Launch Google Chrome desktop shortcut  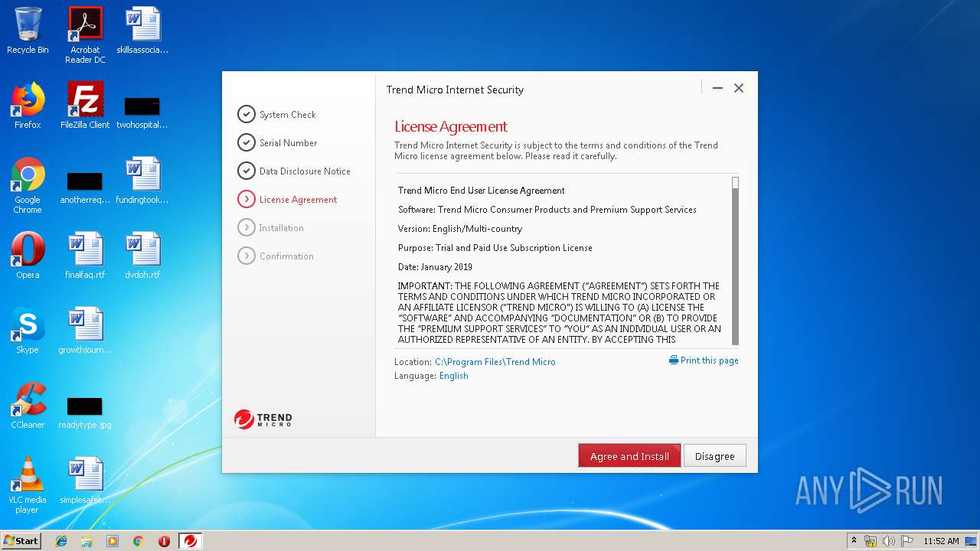coord(28,185)
